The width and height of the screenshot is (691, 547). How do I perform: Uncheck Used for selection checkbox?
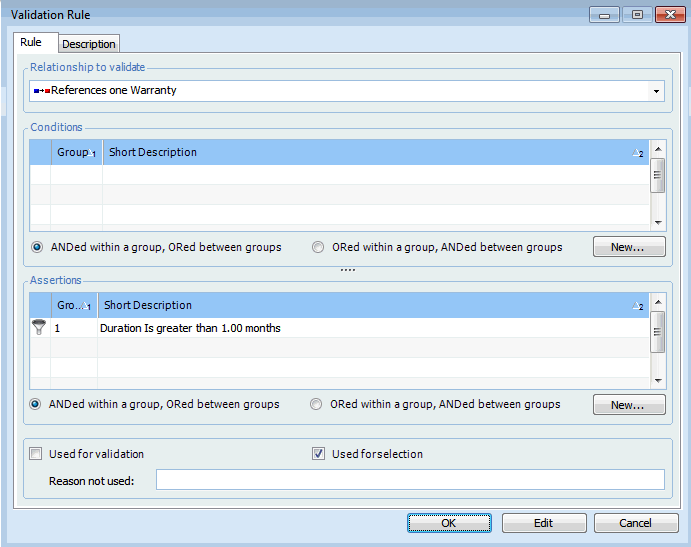[319, 454]
